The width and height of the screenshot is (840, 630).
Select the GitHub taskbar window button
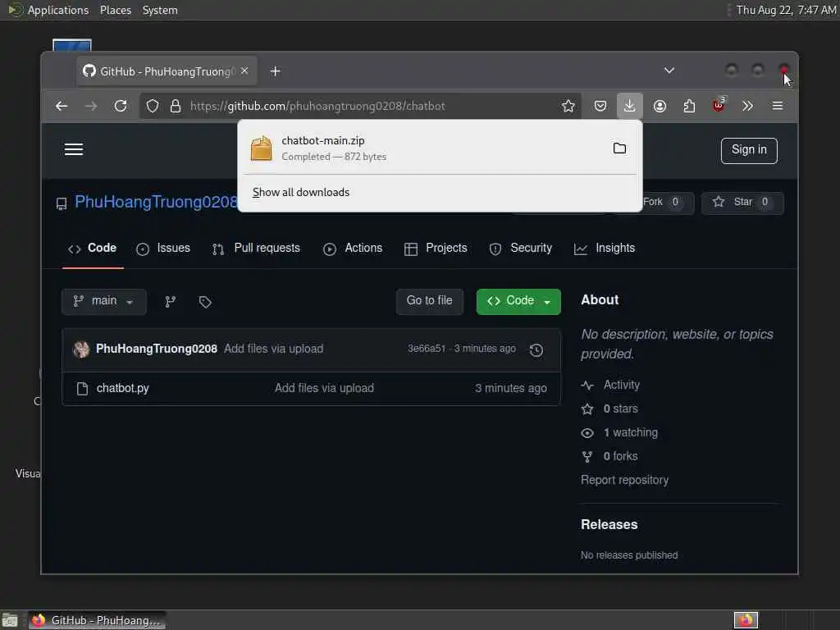(x=97, y=620)
